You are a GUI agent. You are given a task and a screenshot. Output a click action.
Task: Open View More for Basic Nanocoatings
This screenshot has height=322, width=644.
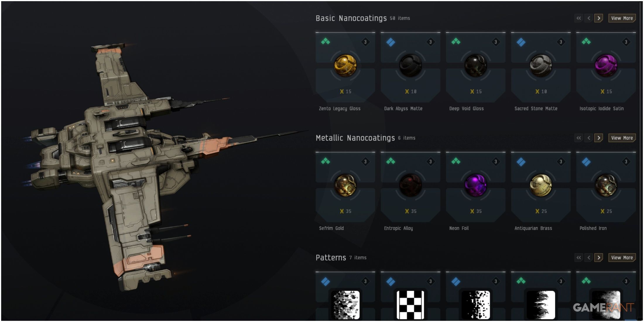pos(622,18)
